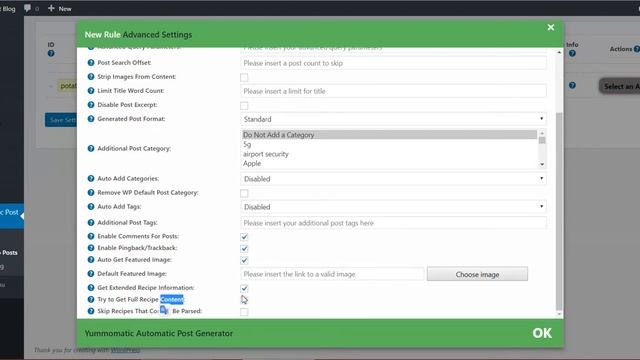Screen dimensions: 640x360
Task: Click the Choose image button
Action: [477, 274]
